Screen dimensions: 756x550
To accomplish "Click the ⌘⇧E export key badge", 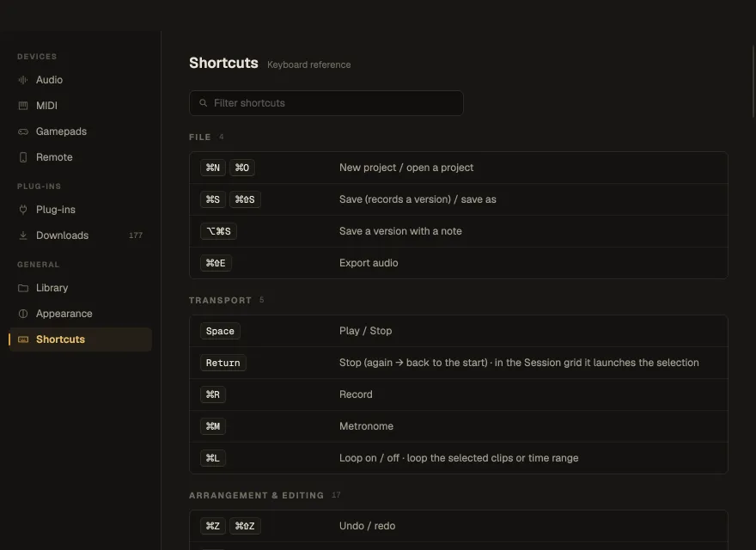I will [216, 263].
